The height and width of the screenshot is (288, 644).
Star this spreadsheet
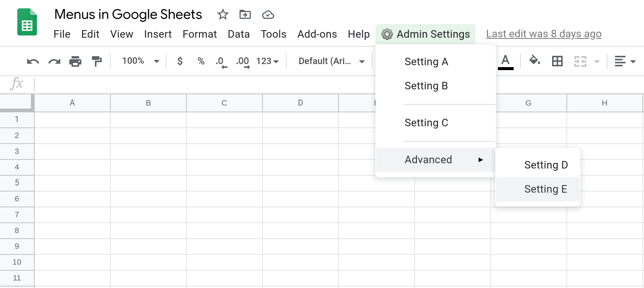(x=223, y=15)
